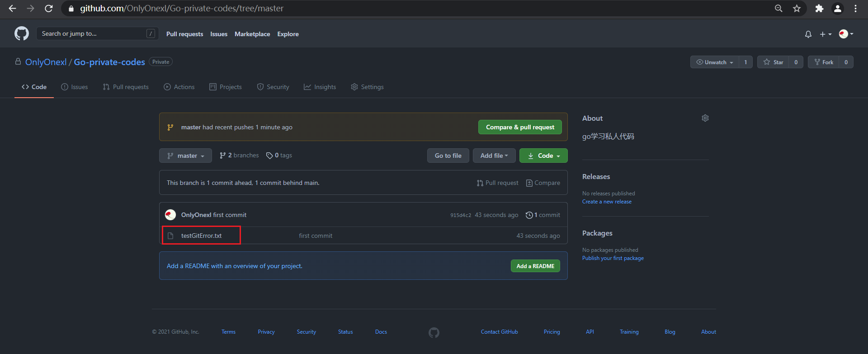Click the stargazers count 0
The height and width of the screenshot is (354, 868).
point(796,62)
